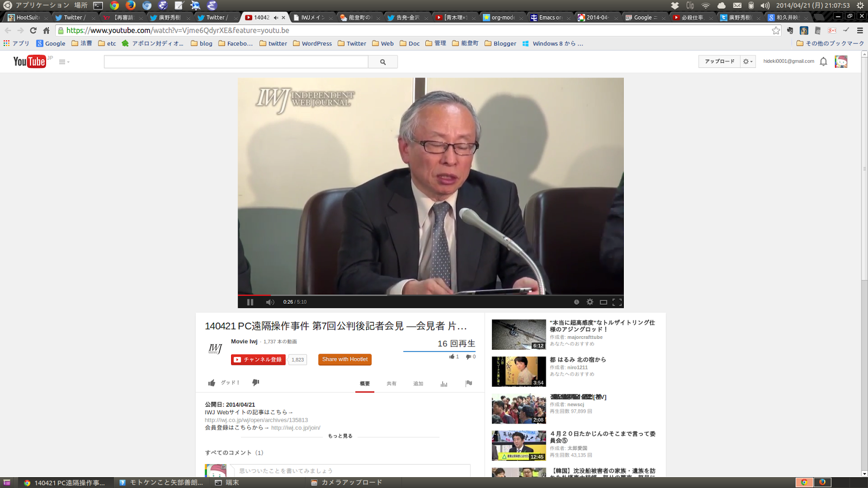Open the アプリ apps bookmark
The image size is (868, 488).
pos(16,43)
